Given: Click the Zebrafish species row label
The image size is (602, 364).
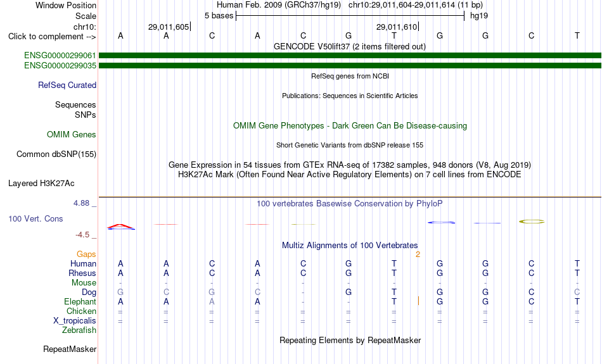Looking at the screenshot, I should coord(79,330).
